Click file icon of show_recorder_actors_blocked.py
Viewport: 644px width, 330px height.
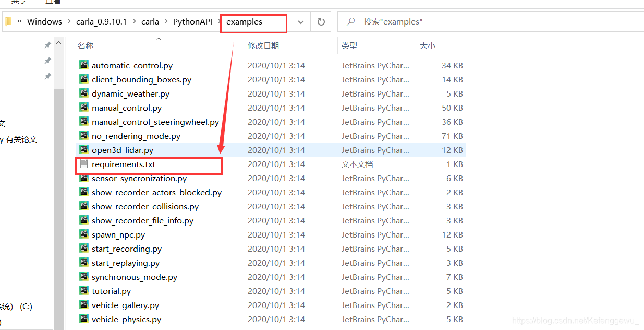(x=84, y=192)
